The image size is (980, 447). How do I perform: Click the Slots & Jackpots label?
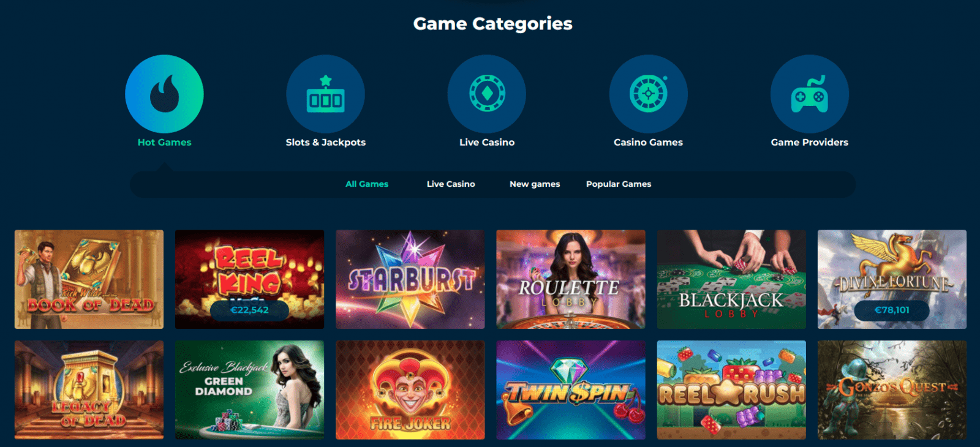325,142
